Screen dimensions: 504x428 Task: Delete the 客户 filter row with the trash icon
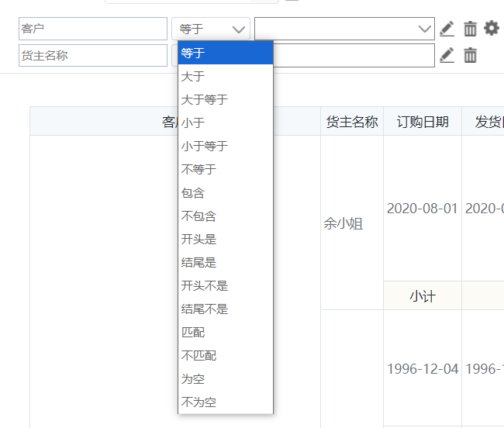pos(470,29)
